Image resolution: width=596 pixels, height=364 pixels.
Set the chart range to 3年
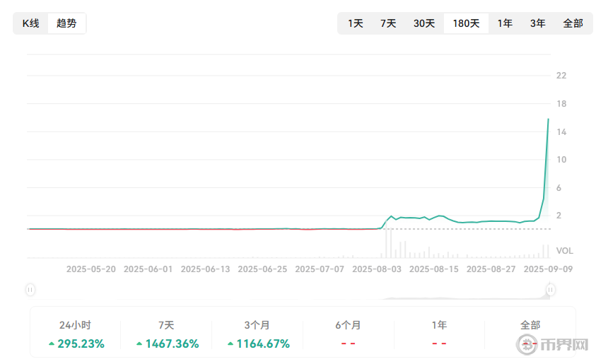click(x=538, y=23)
